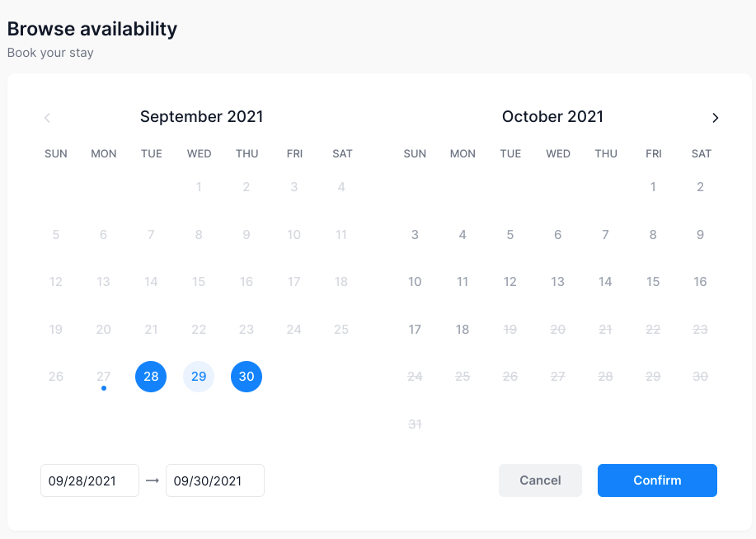This screenshot has height=539, width=756.
Task: Select October 8 on Friday
Action: [x=653, y=235]
